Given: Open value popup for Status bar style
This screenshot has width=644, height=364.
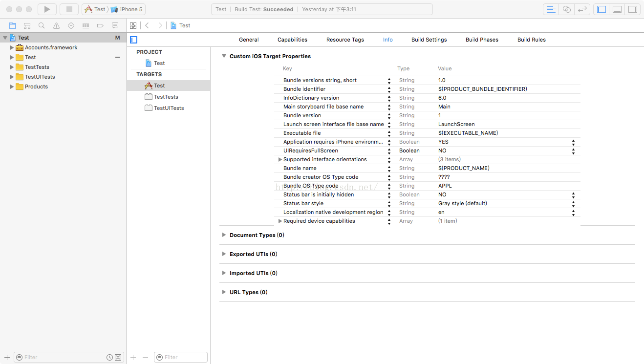Looking at the screenshot, I should (x=573, y=203).
